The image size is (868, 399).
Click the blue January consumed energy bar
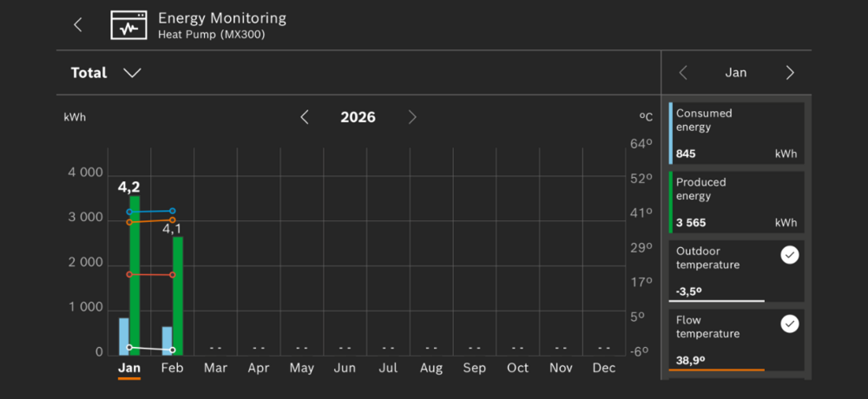click(x=124, y=337)
